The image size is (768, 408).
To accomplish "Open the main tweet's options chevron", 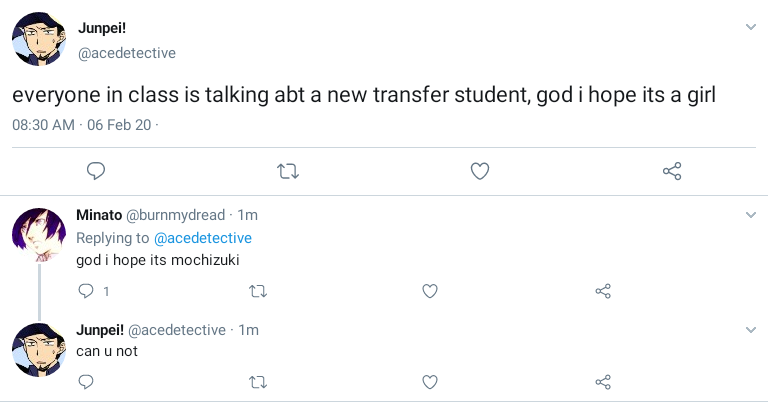I will (751, 27).
